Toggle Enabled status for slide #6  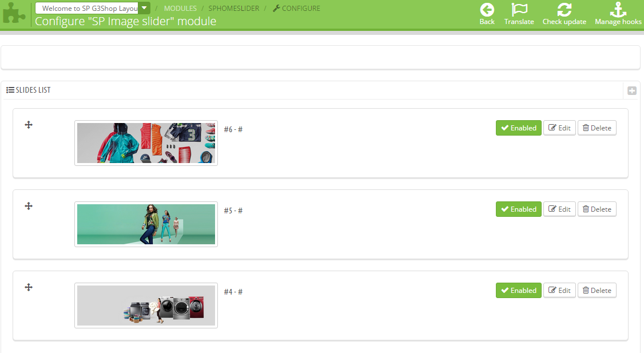point(518,128)
